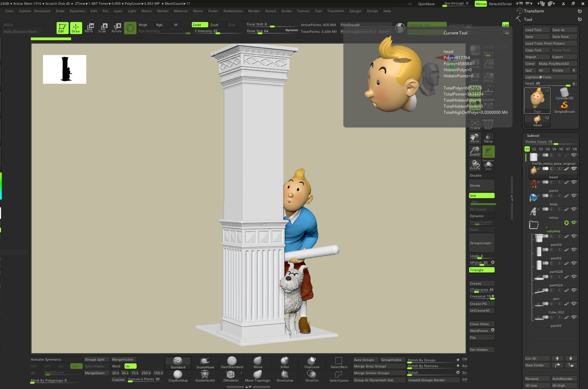Select the head subtool row
The image size is (588, 389).
point(553,172)
